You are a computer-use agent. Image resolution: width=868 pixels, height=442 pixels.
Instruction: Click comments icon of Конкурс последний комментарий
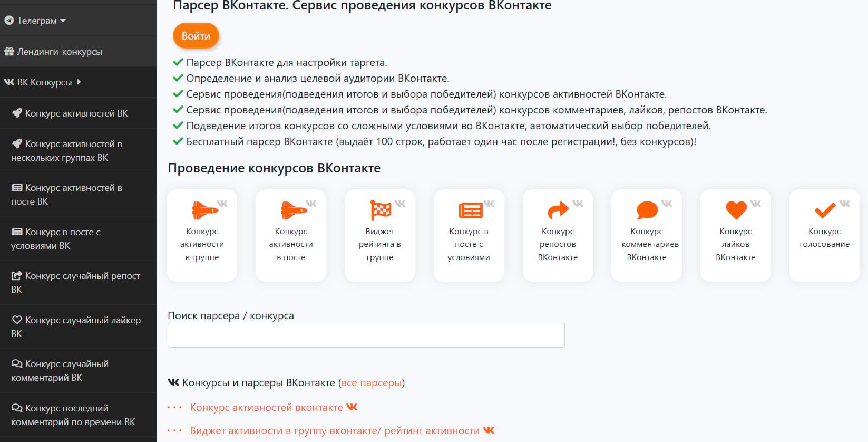[x=17, y=408]
